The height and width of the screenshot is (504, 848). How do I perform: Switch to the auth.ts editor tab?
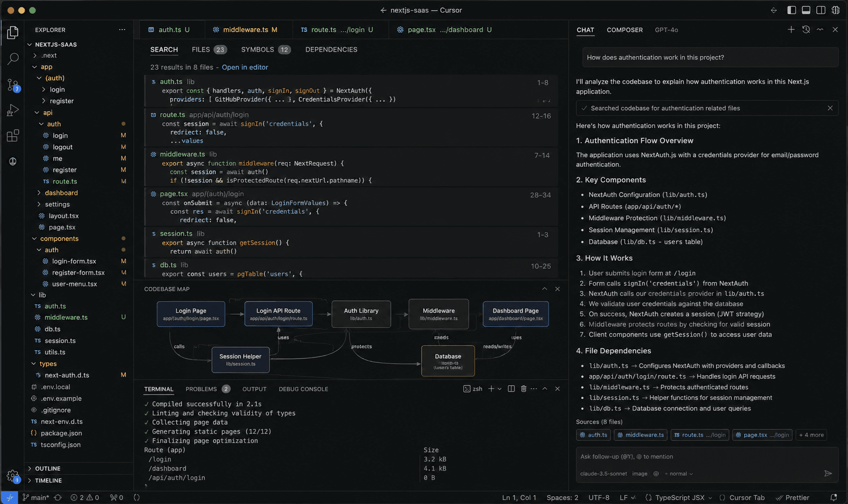pos(169,30)
